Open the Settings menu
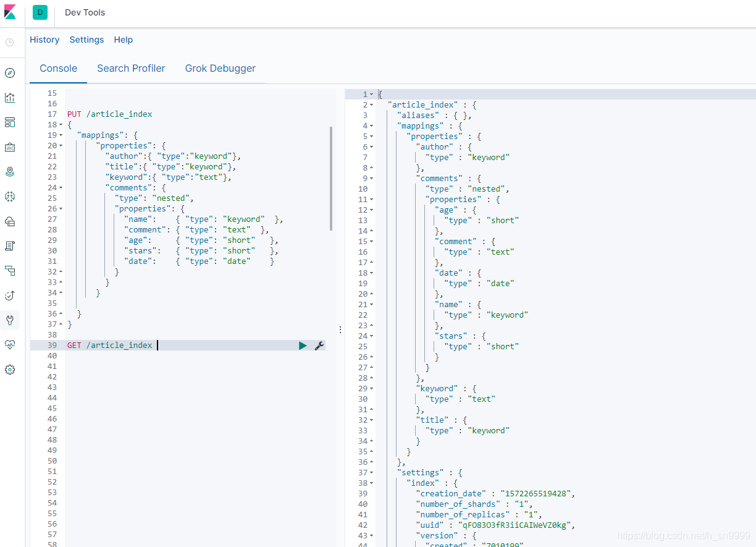This screenshot has height=547, width=756. [86, 40]
